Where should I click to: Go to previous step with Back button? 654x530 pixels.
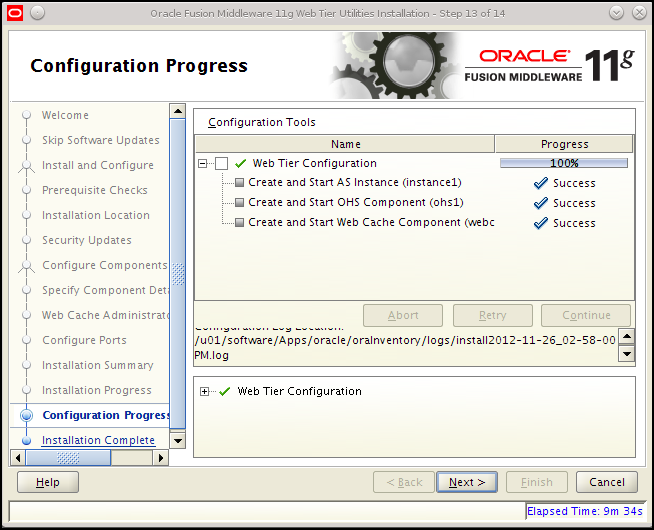click(x=404, y=482)
